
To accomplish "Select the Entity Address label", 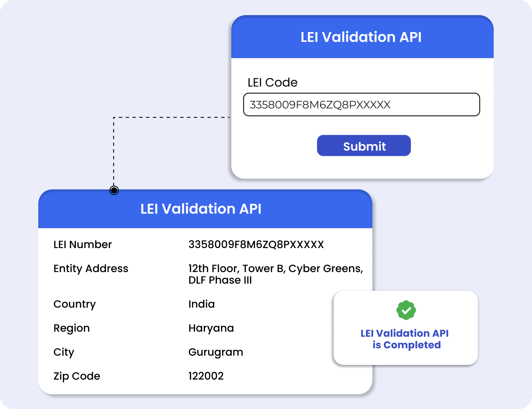I will pos(91,269).
